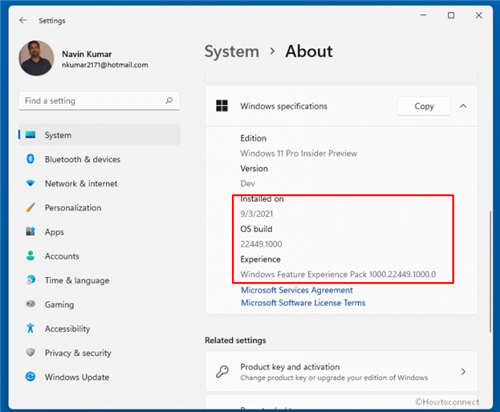This screenshot has width=500, height=412.
Task: Click chevron next to Product key and activation
Action: (x=463, y=371)
